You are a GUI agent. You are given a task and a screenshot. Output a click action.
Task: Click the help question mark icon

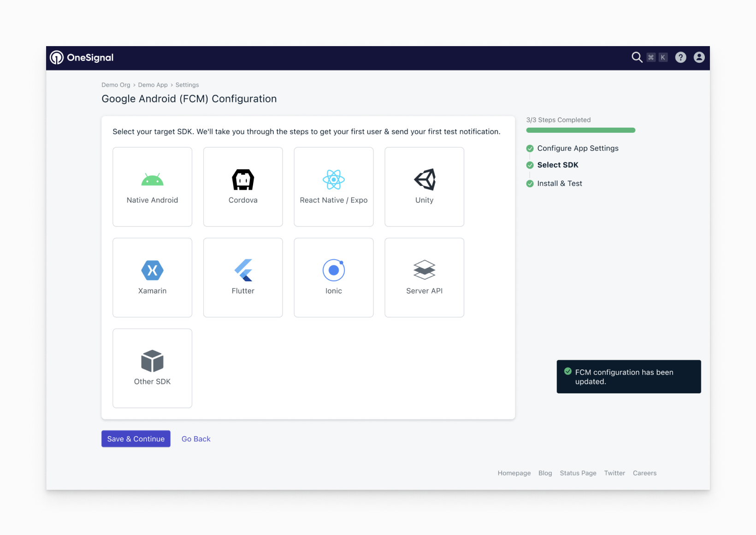(680, 57)
